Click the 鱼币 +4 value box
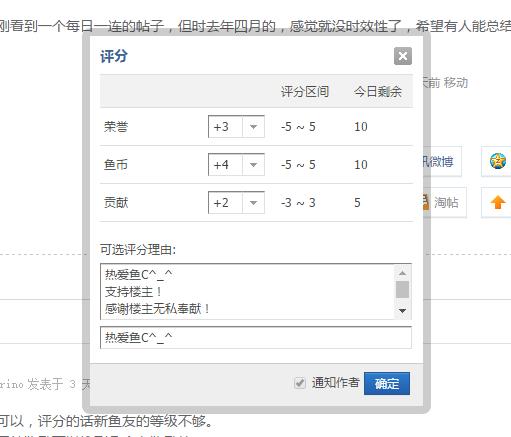 tap(225, 165)
